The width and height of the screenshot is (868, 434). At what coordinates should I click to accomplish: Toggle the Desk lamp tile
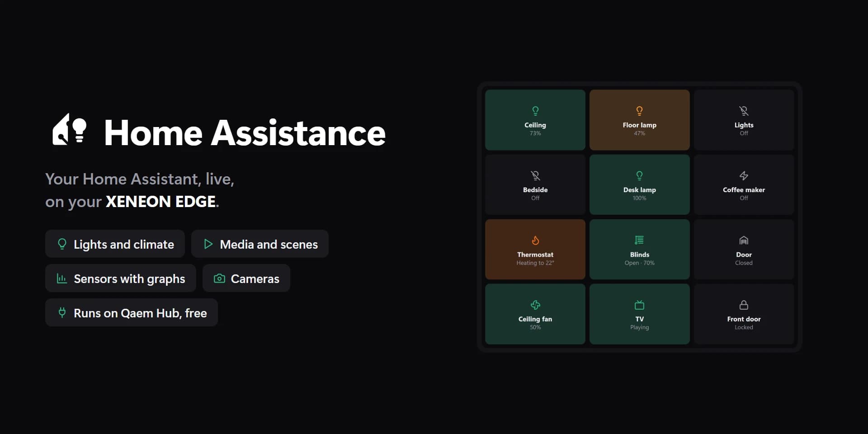click(x=639, y=184)
